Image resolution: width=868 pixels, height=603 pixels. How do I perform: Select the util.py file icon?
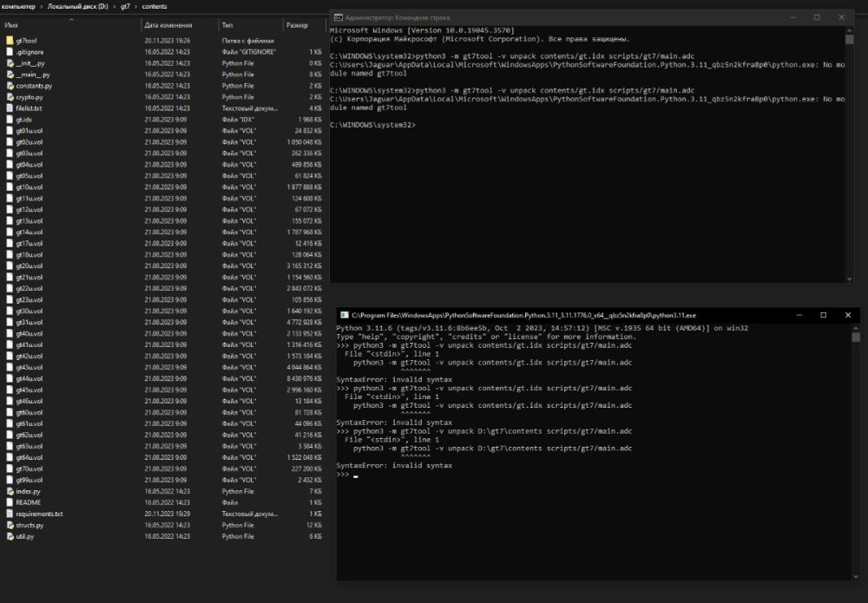pos(10,536)
